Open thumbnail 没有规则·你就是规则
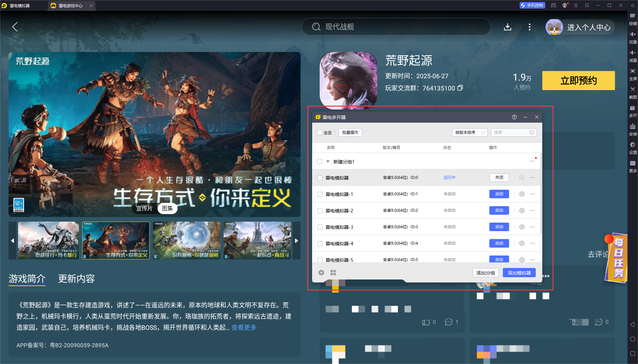This screenshot has height=364, width=638. 186,241
